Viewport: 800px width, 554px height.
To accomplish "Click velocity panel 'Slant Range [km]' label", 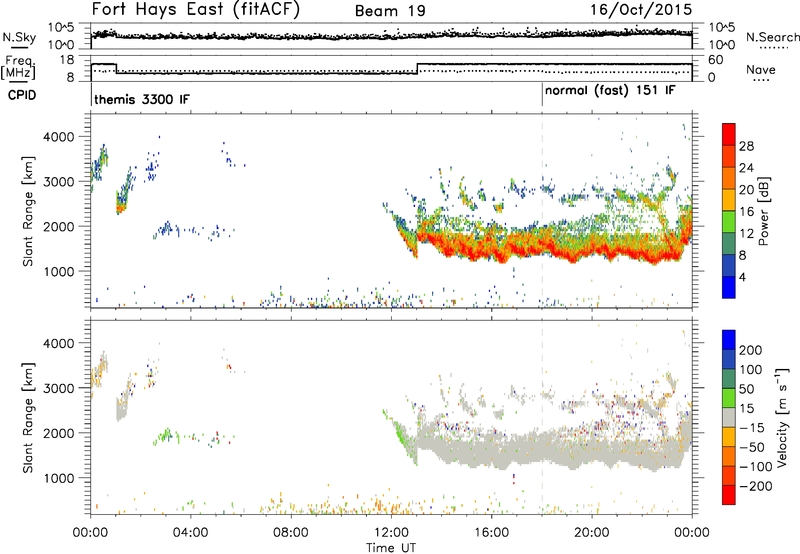I will [28, 418].
